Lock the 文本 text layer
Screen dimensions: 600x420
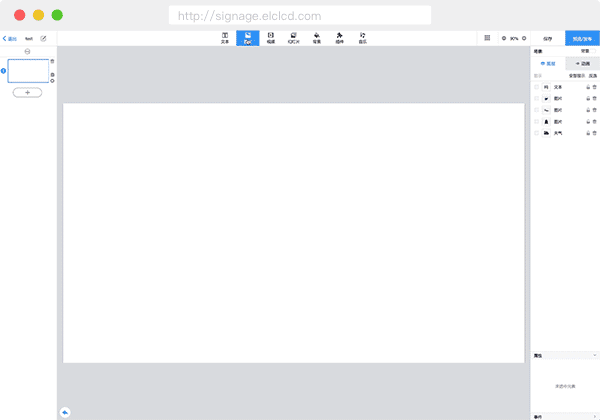[588, 87]
